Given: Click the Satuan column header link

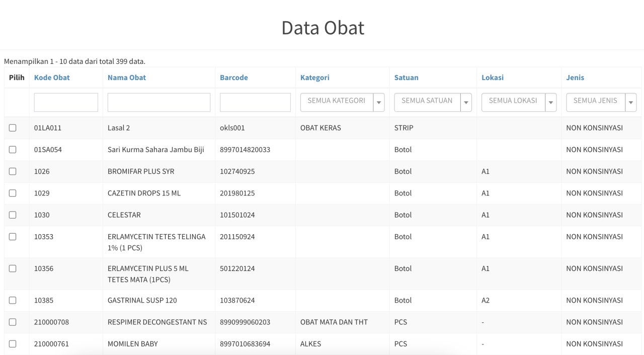Looking at the screenshot, I should point(406,78).
